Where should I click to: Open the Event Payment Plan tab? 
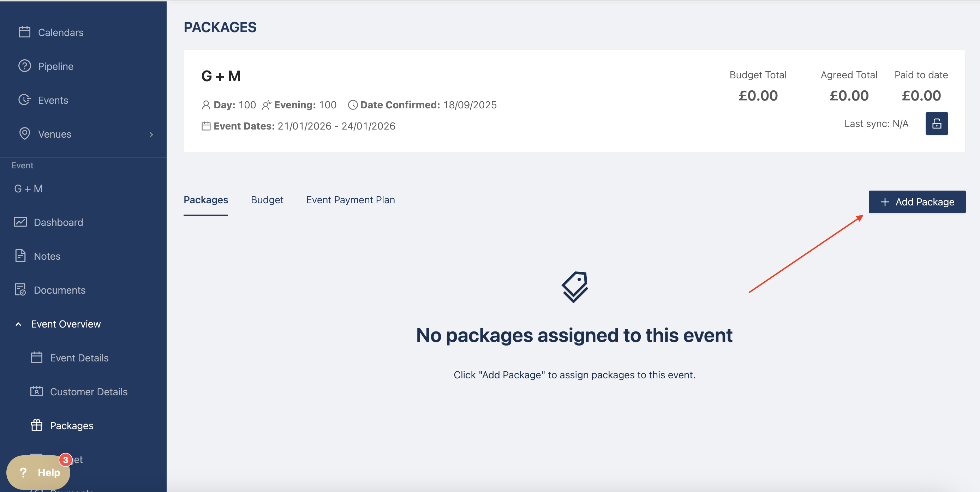pos(351,200)
